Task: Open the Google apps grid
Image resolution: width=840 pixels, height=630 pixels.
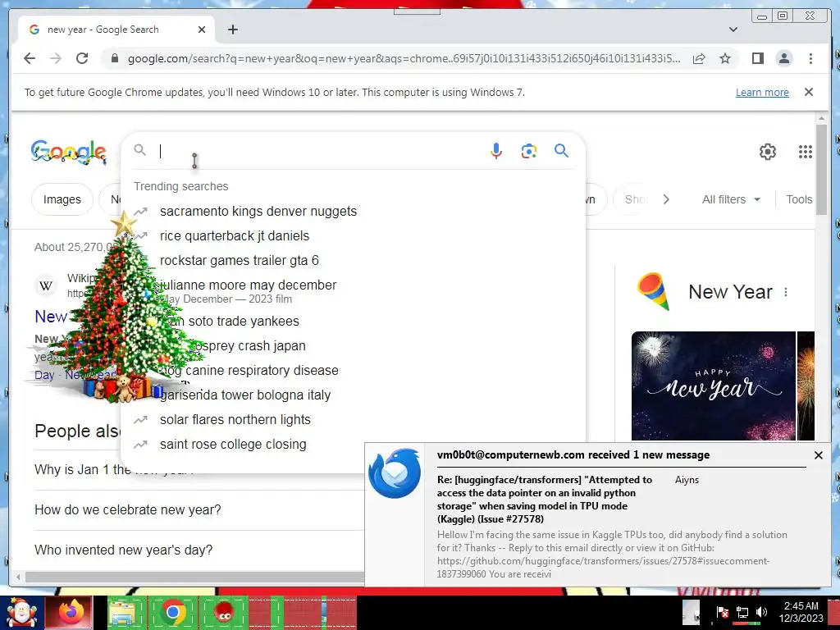Action: [x=806, y=152]
